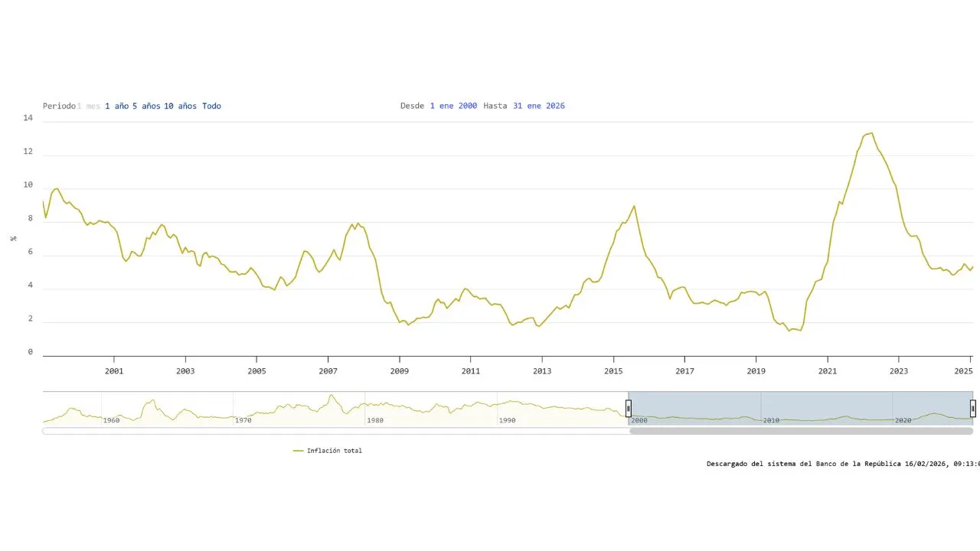Click the disabled 1 mes period option
The height and width of the screenshot is (551, 980).
click(88, 106)
